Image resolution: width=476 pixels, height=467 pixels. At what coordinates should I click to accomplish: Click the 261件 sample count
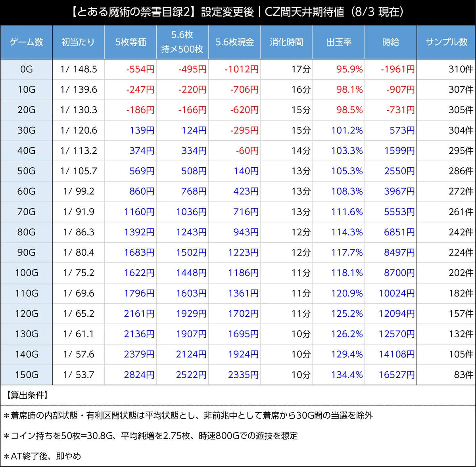pyautogui.click(x=461, y=212)
